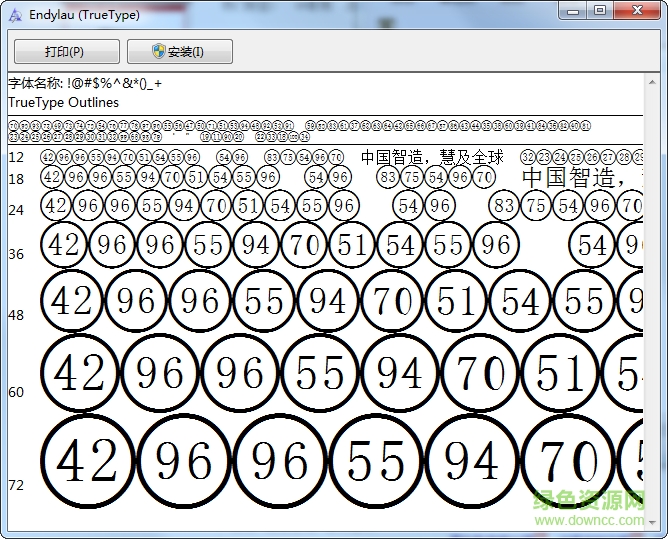The width and height of the screenshot is (668, 539).
Task: Click the 12pt 中国智造 sample text
Action: pyautogui.click(x=431, y=157)
